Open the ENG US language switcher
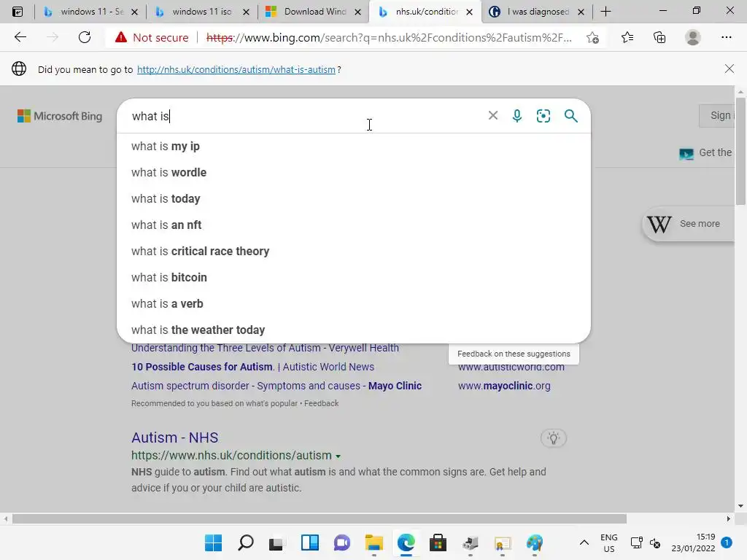 point(609,542)
